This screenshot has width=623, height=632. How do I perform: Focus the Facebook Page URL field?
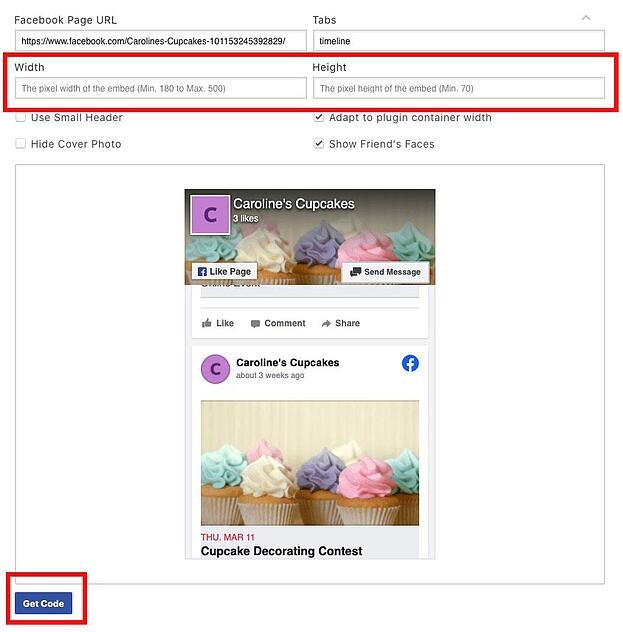(161, 41)
